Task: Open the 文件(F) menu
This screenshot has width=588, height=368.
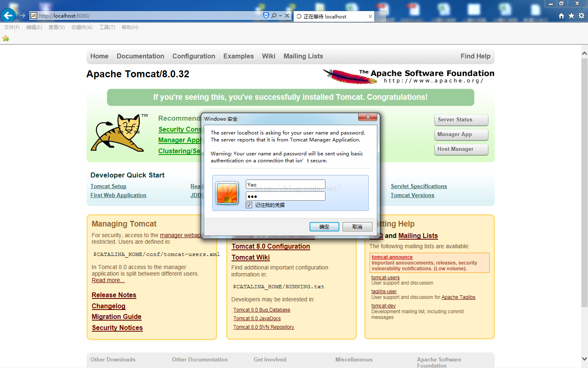Action: [x=12, y=27]
